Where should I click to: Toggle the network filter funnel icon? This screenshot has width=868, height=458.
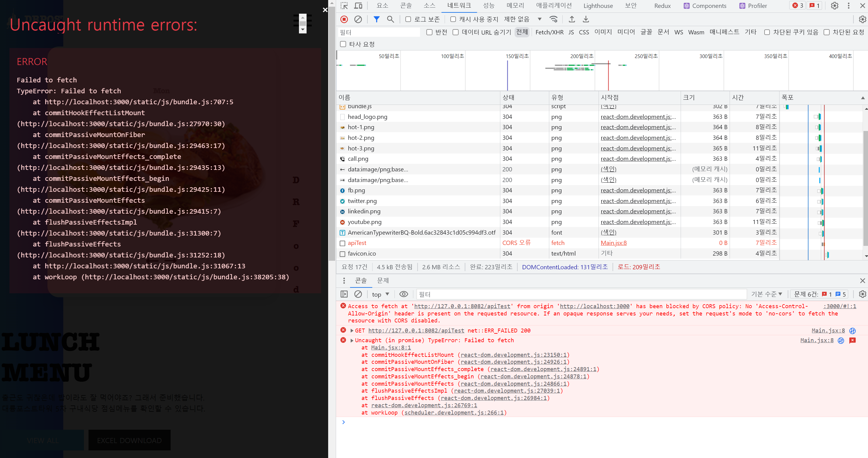pyautogui.click(x=377, y=19)
